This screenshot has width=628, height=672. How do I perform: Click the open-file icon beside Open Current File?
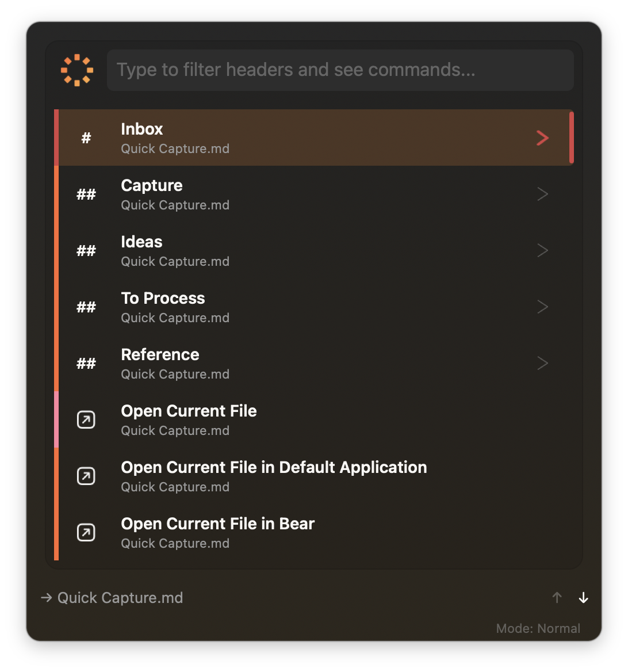point(86,419)
